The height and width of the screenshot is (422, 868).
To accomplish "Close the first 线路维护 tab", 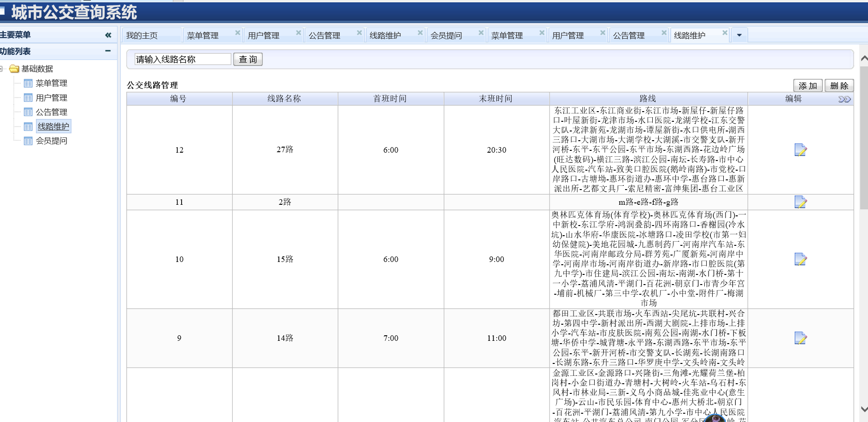I will coord(420,33).
